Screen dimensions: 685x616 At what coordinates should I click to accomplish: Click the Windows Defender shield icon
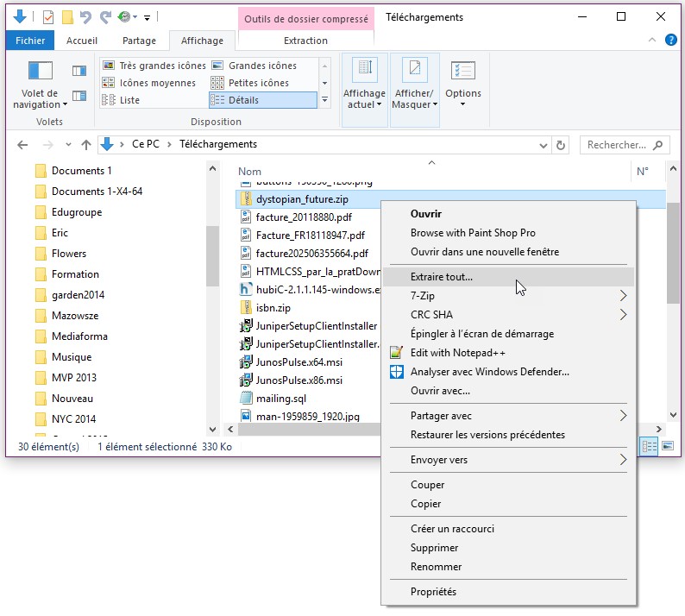397,372
